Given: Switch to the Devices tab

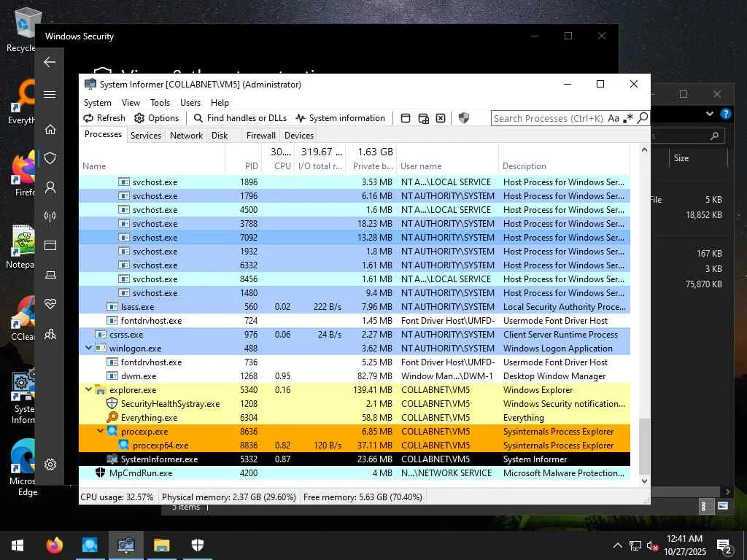Looking at the screenshot, I should 299,135.
